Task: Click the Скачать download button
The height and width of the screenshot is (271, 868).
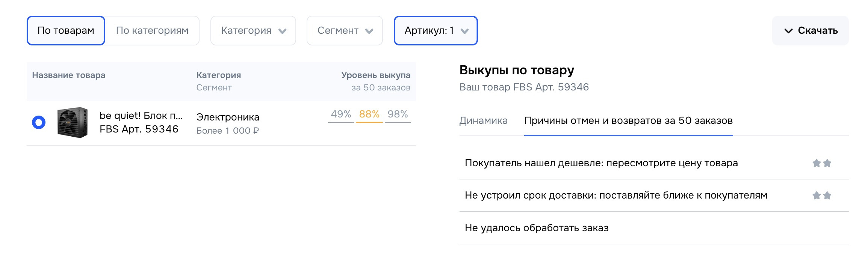Action: (x=811, y=30)
